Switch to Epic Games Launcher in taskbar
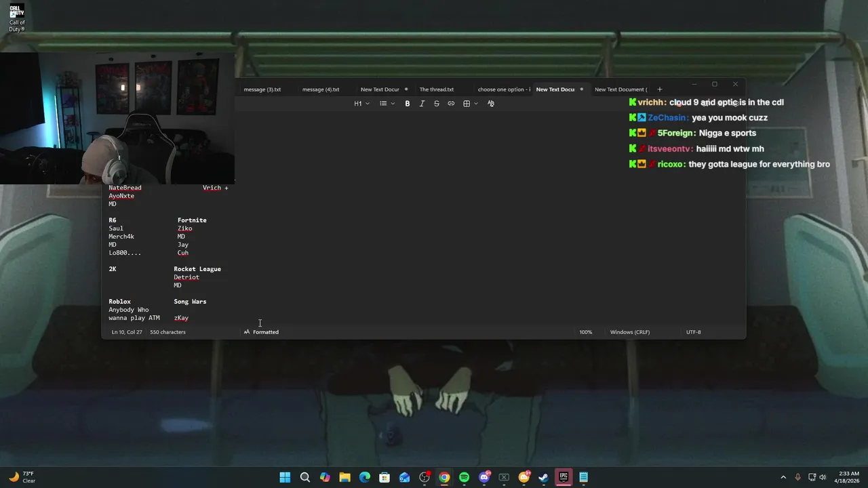868x488 pixels. [x=564, y=477]
